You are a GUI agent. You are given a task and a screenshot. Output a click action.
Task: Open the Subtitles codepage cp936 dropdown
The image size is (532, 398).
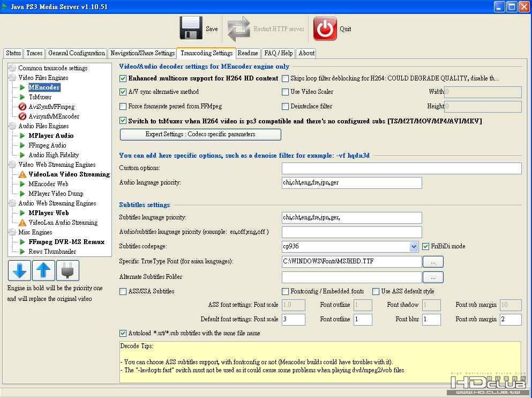point(414,247)
